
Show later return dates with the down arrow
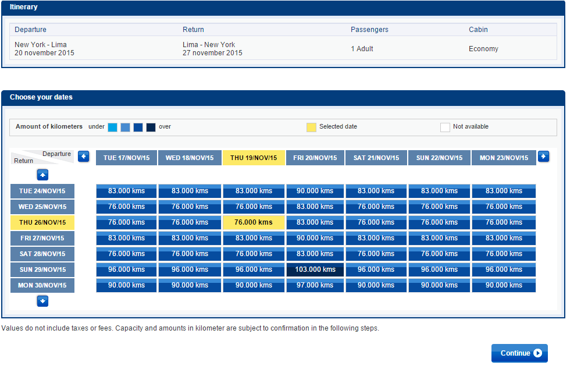coord(42,301)
